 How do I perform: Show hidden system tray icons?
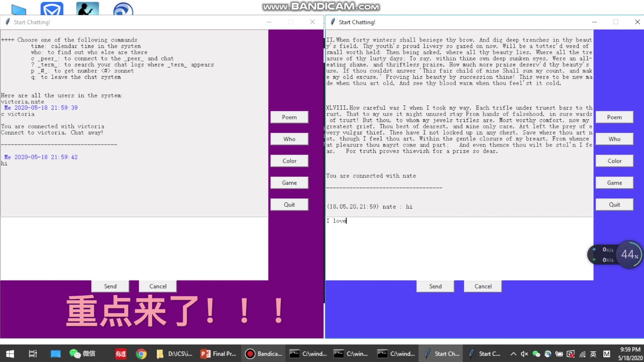tap(513, 354)
